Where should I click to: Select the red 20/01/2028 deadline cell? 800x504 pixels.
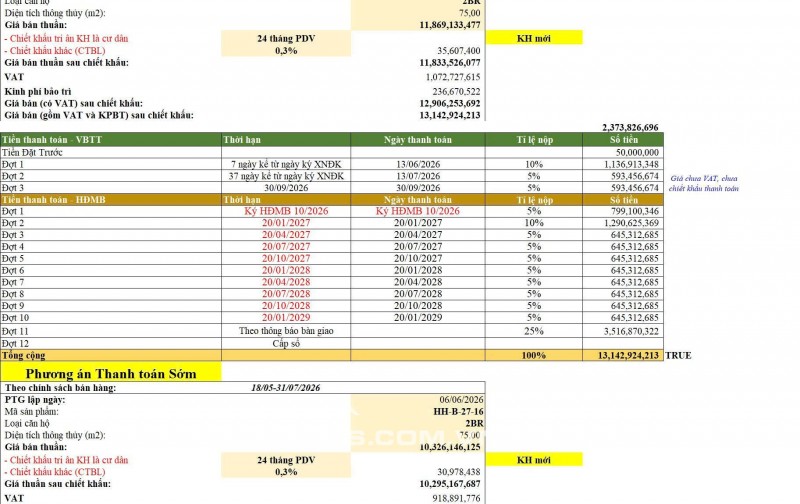[x=286, y=270]
